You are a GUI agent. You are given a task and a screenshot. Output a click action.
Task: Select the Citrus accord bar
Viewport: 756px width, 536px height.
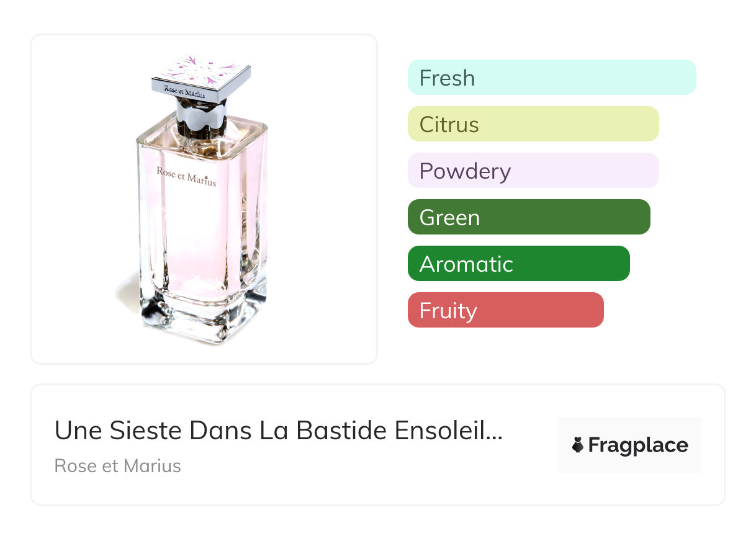[533, 124]
